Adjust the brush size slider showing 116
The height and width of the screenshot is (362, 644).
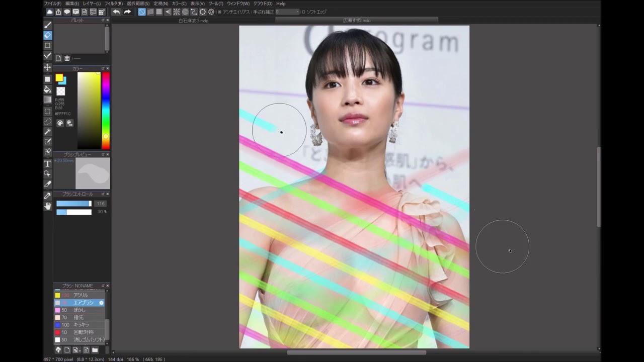tap(74, 204)
